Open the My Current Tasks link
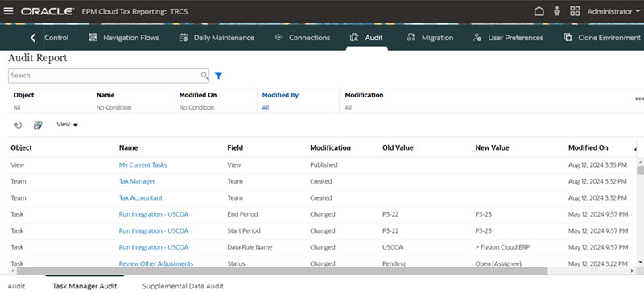This screenshot has height=294, width=644. [x=143, y=165]
